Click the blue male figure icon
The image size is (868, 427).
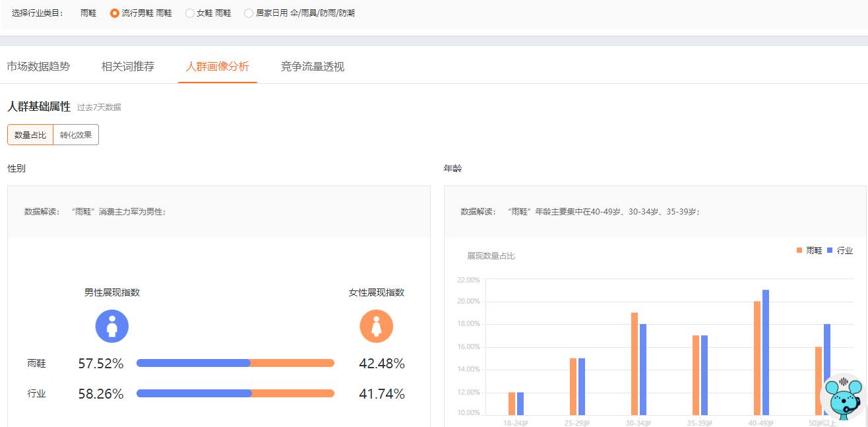click(111, 326)
